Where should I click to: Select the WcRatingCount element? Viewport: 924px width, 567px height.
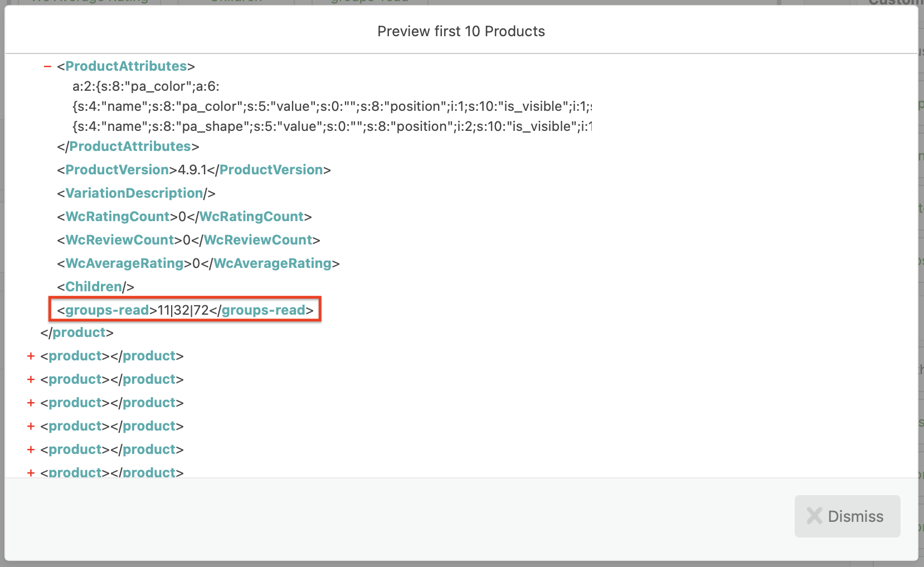pyautogui.click(x=118, y=216)
